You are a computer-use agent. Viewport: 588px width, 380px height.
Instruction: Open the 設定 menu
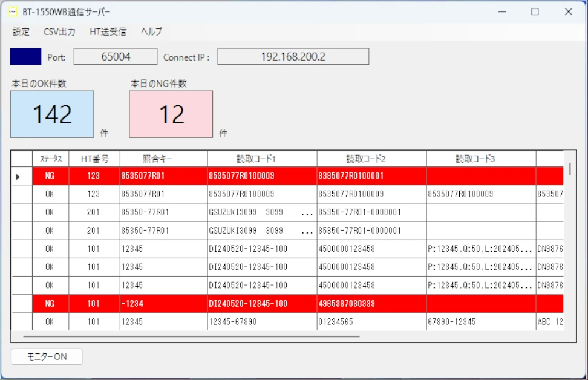tap(21, 31)
